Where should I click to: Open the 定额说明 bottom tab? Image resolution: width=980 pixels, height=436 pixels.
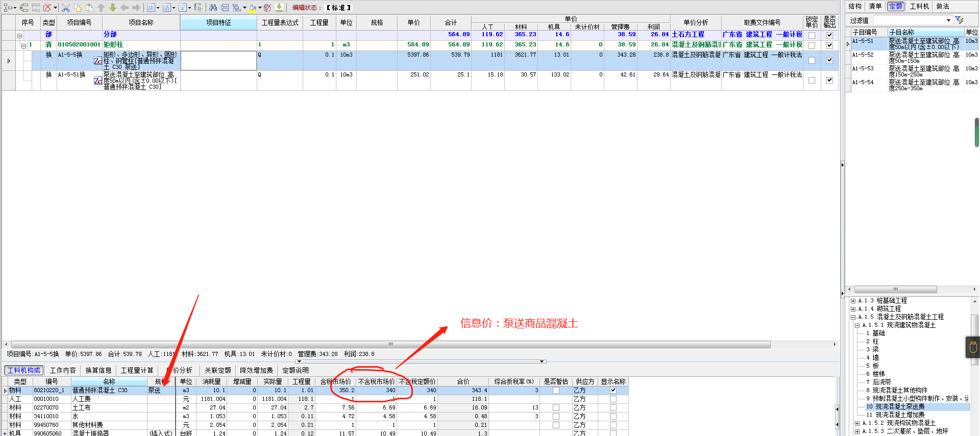pos(296,370)
